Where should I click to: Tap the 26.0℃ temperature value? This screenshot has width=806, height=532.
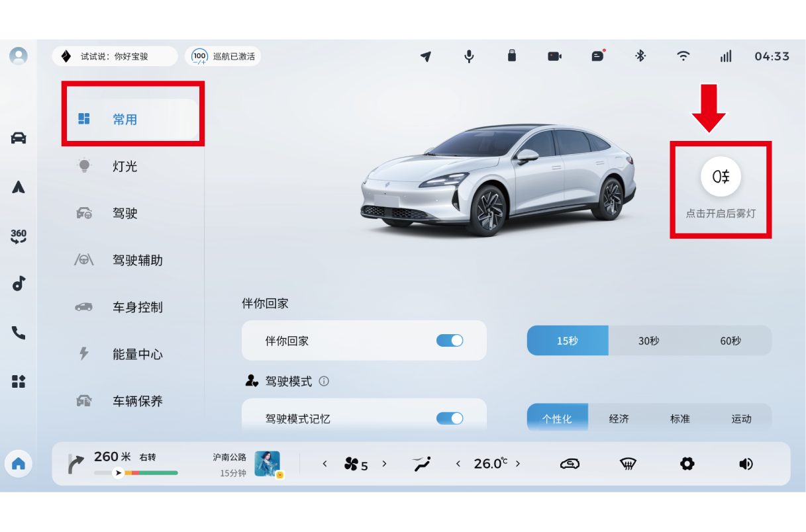coord(491,464)
